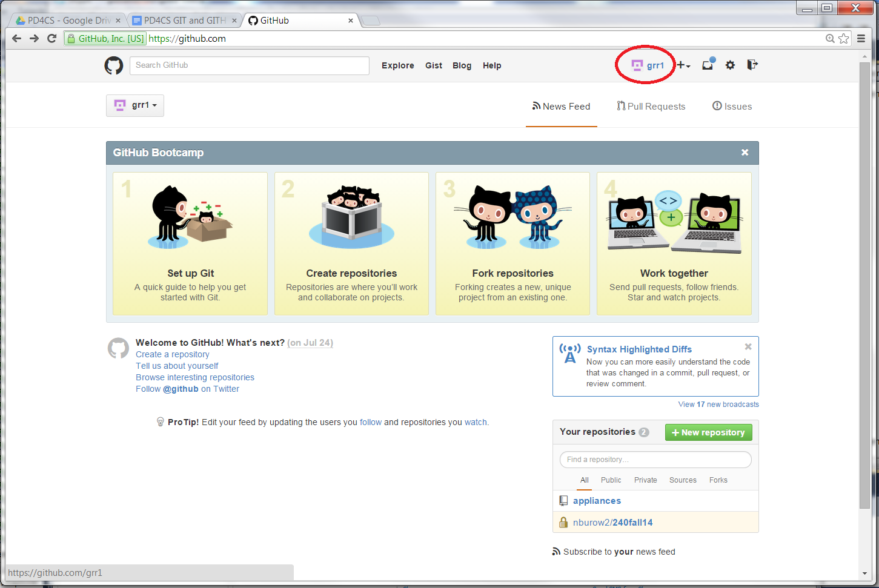Open grr1 profile link in header

pyautogui.click(x=648, y=65)
